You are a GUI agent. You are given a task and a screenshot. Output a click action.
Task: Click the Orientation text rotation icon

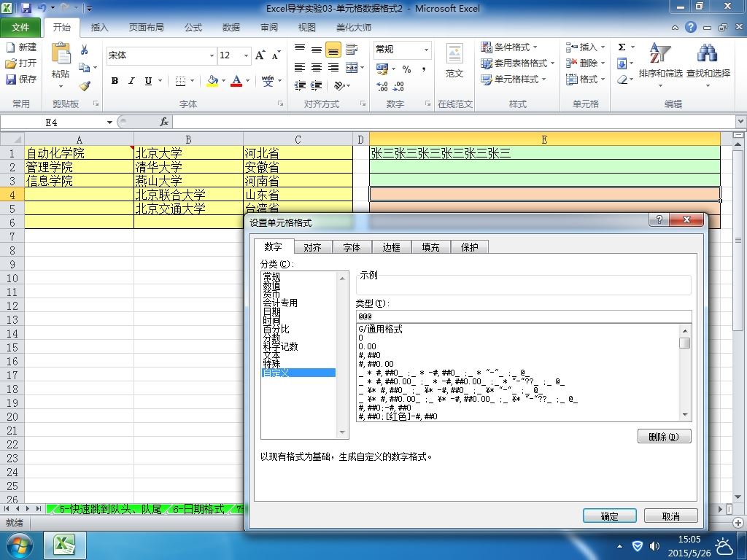coord(339,86)
